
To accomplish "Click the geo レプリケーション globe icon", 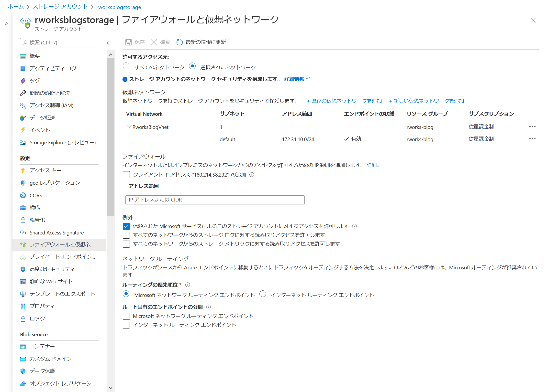I will click(23, 183).
